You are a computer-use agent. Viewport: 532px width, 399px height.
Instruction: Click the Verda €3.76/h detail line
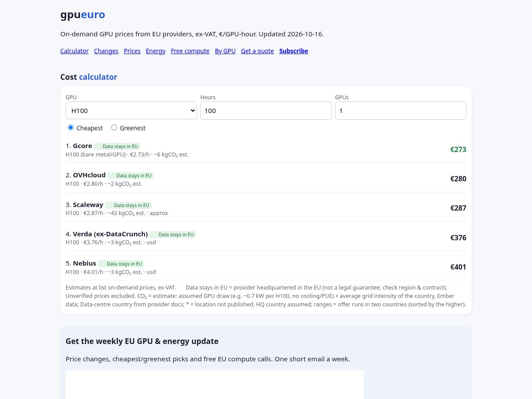[x=111, y=243]
